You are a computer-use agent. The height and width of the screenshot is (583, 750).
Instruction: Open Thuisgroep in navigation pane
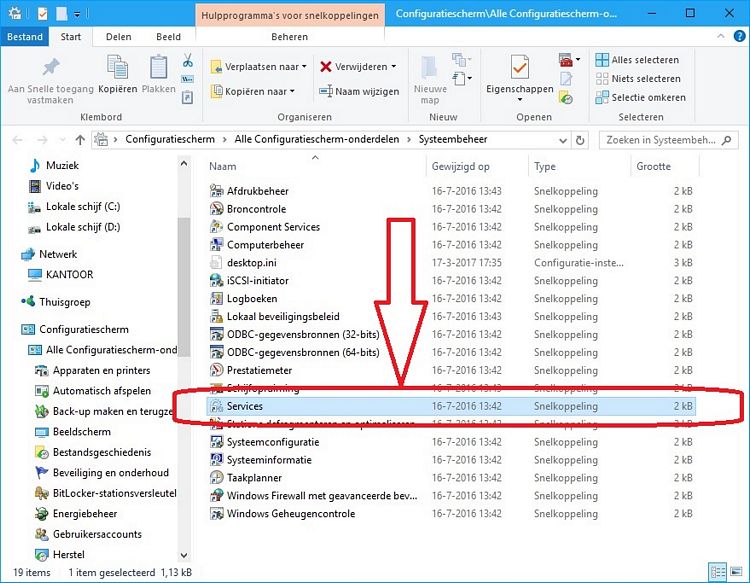tap(65, 302)
